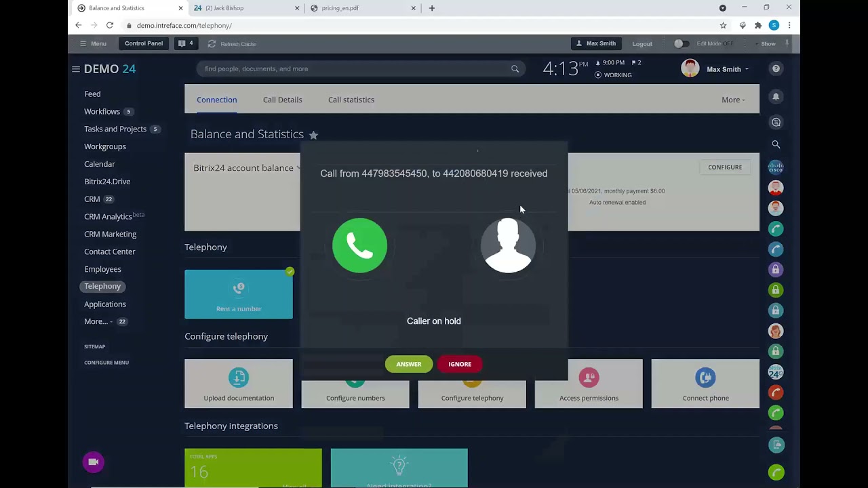868x488 pixels.
Task: Open Feed in left menu
Action: pos(92,94)
